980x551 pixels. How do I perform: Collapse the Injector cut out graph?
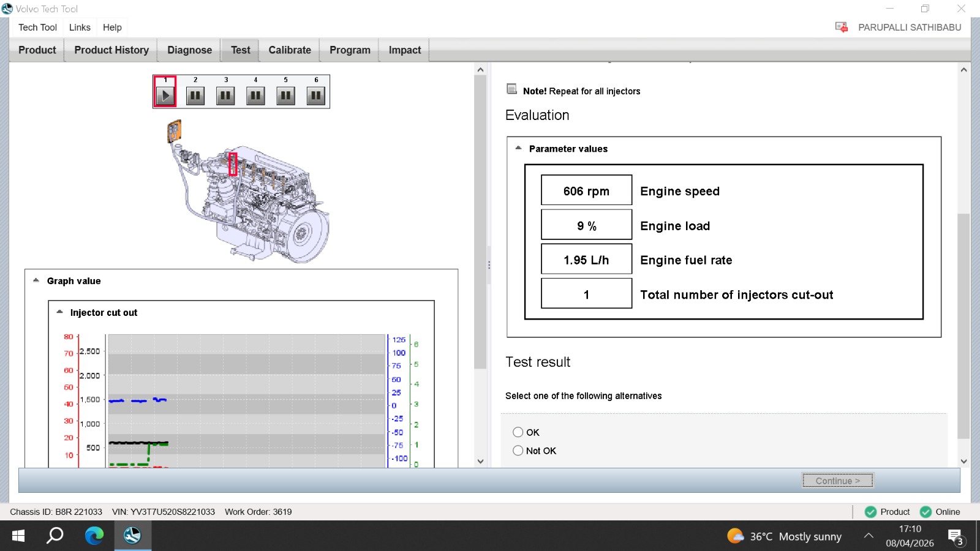click(x=59, y=312)
